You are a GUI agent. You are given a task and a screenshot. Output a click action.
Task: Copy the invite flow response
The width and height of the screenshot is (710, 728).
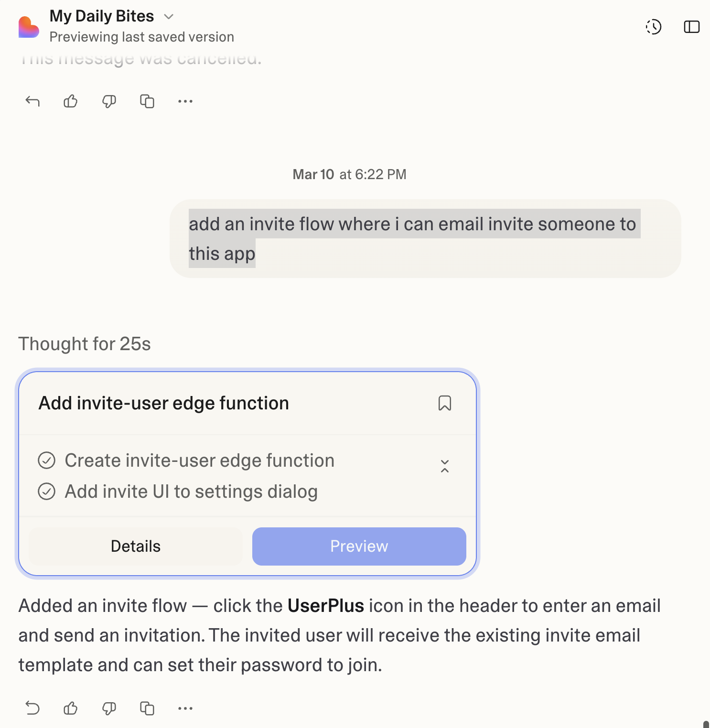point(147,708)
